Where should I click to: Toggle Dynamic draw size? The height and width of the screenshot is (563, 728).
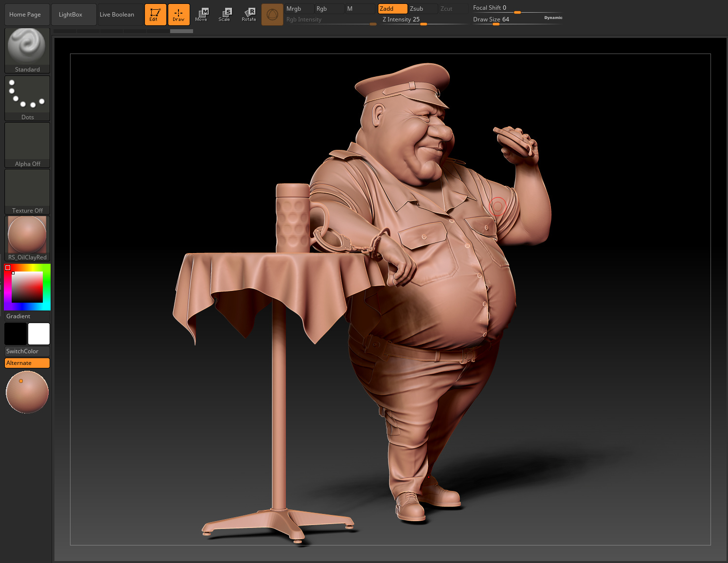pyautogui.click(x=553, y=18)
